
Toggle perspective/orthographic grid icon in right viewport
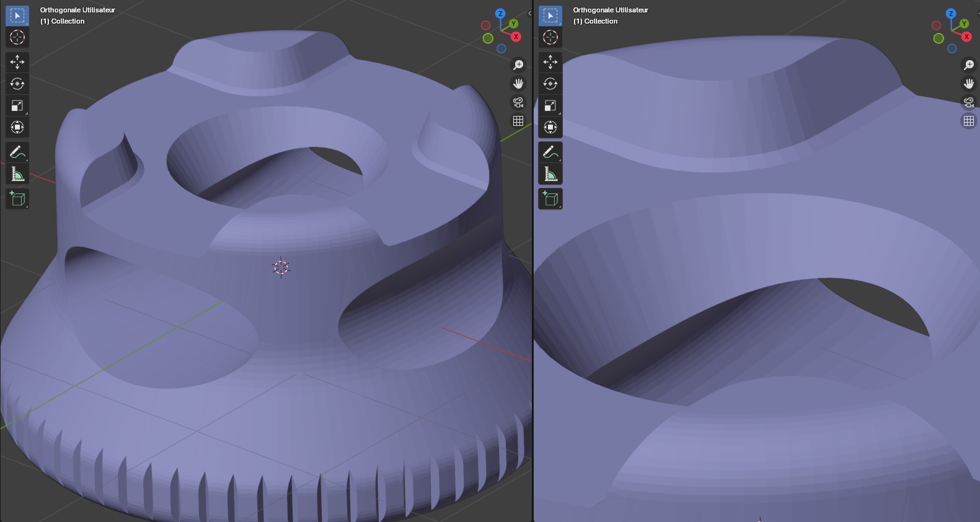(969, 121)
